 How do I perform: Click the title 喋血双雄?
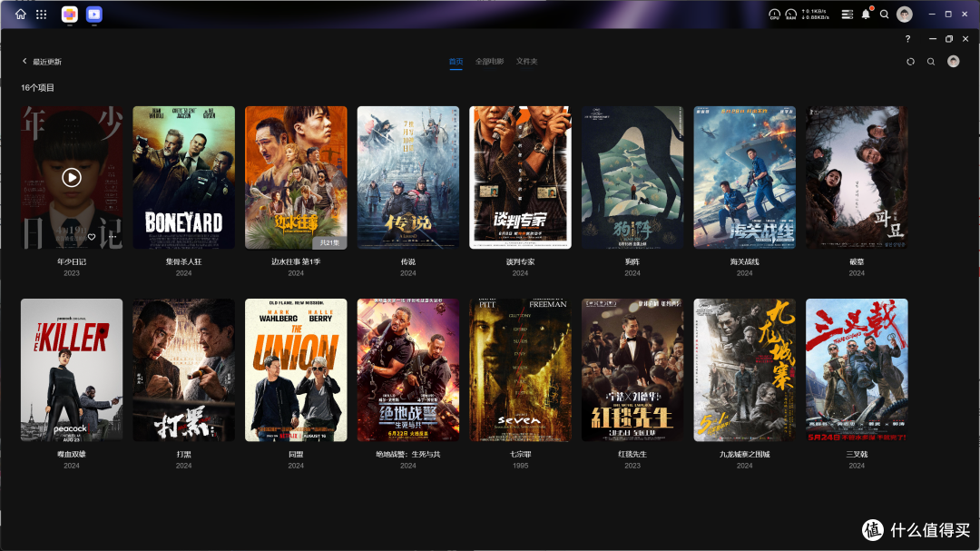click(x=72, y=455)
